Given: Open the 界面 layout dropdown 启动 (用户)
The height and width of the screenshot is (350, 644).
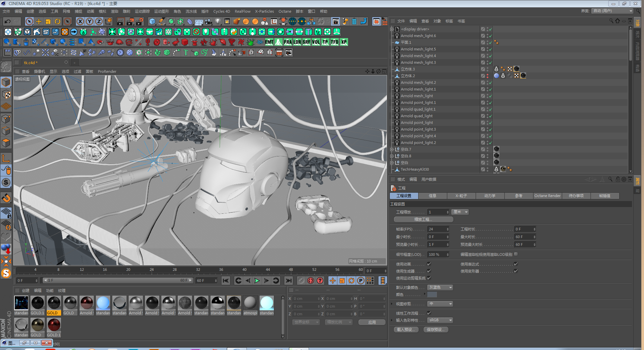Looking at the screenshot, I should point(613,11).
